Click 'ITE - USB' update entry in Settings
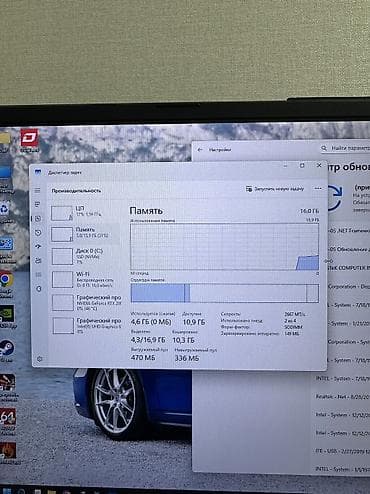370x494 pixels. 343,451
